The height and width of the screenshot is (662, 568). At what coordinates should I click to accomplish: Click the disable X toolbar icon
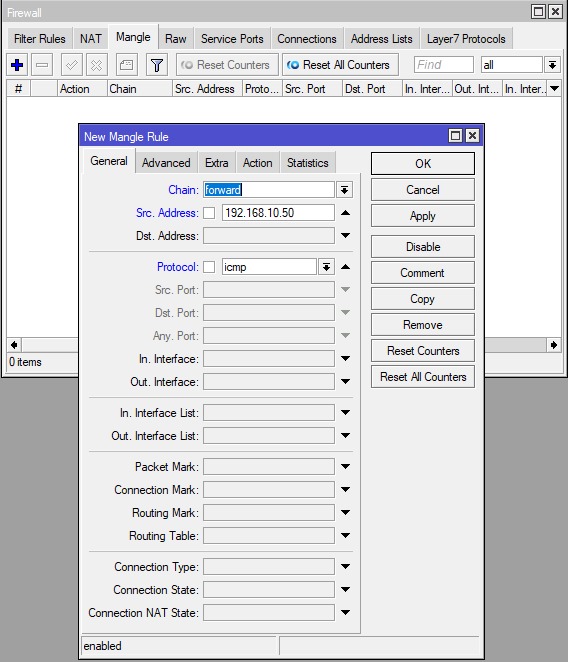96,65
